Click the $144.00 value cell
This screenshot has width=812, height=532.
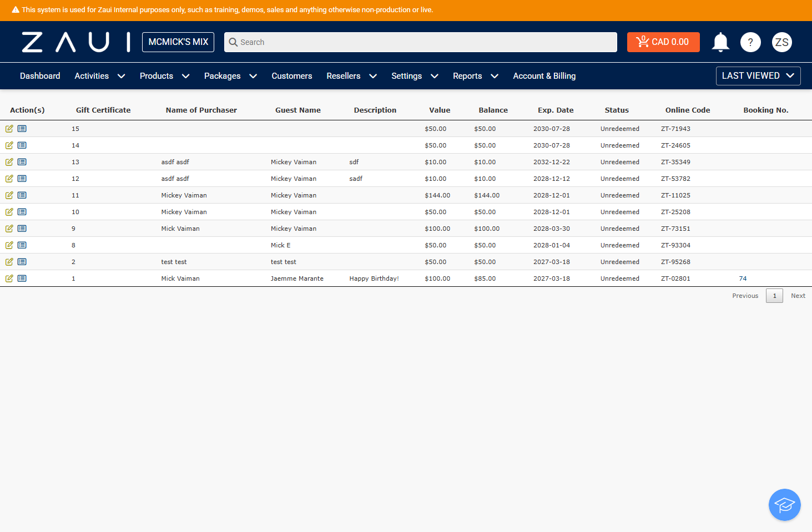pos(437,195)
